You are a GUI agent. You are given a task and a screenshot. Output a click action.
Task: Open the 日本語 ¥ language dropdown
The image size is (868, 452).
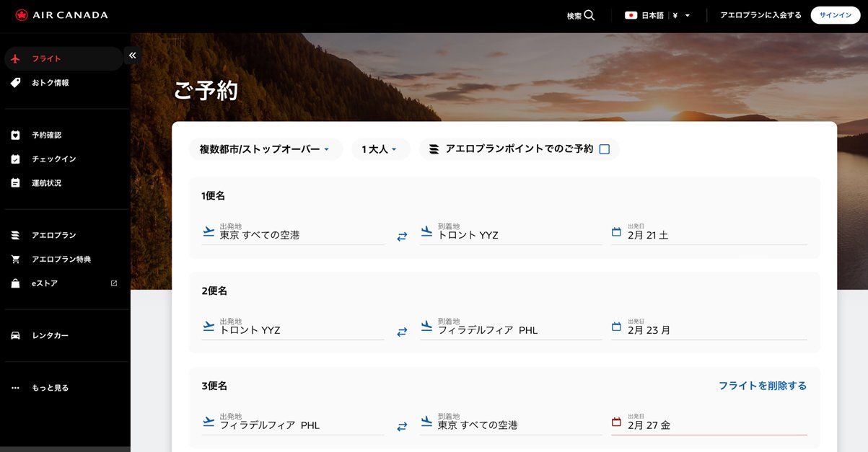click(x=658, y=15)
